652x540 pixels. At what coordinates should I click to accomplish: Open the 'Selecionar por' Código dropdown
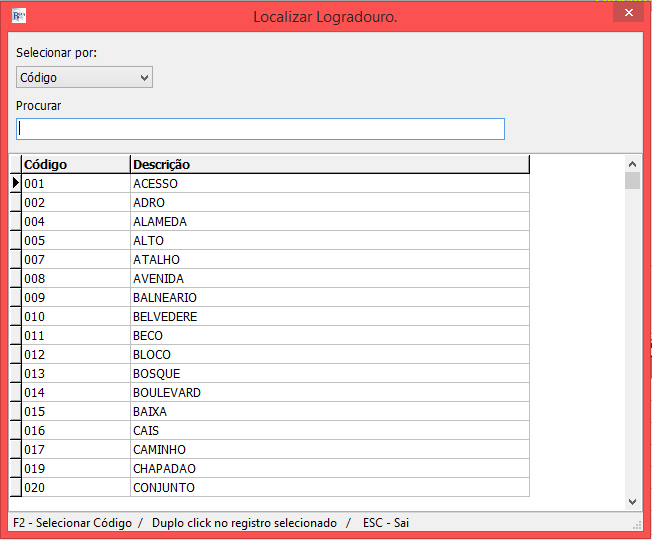coord(84,77)
